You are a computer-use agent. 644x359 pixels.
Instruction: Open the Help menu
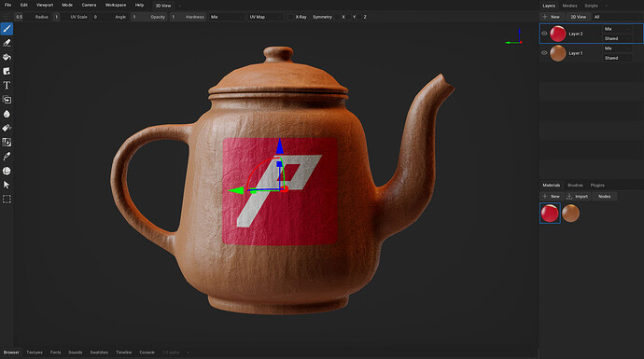(x=139, y=6)
